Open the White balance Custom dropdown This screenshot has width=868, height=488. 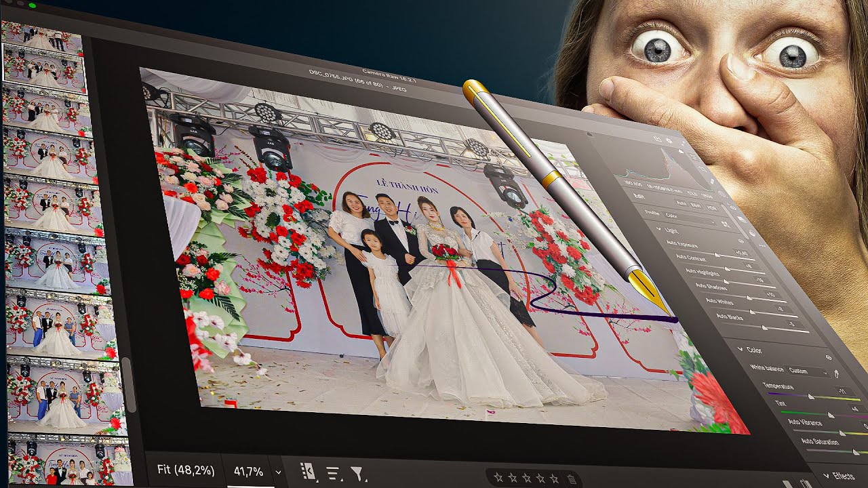[808, 371]
